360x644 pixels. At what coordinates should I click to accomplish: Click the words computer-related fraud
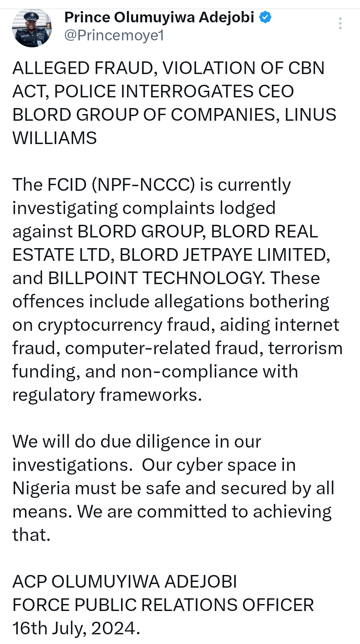click(x=162, y=349)
